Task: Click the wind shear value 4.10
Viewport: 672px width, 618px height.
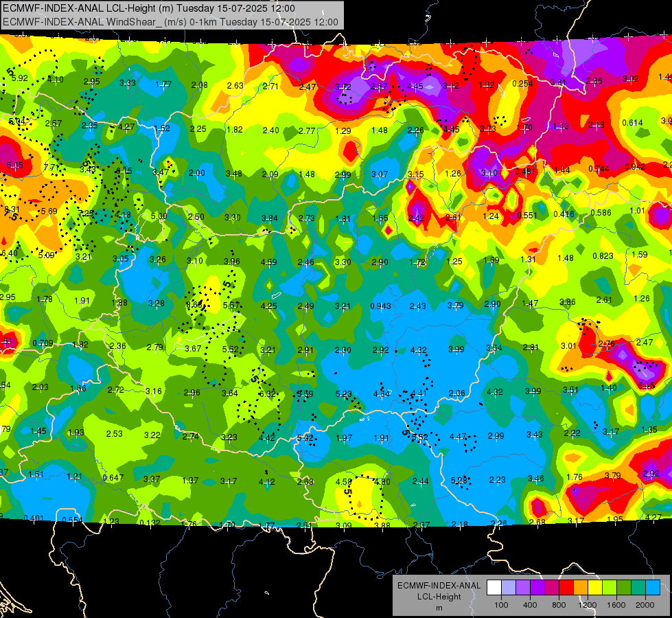Action: (56, 80)
